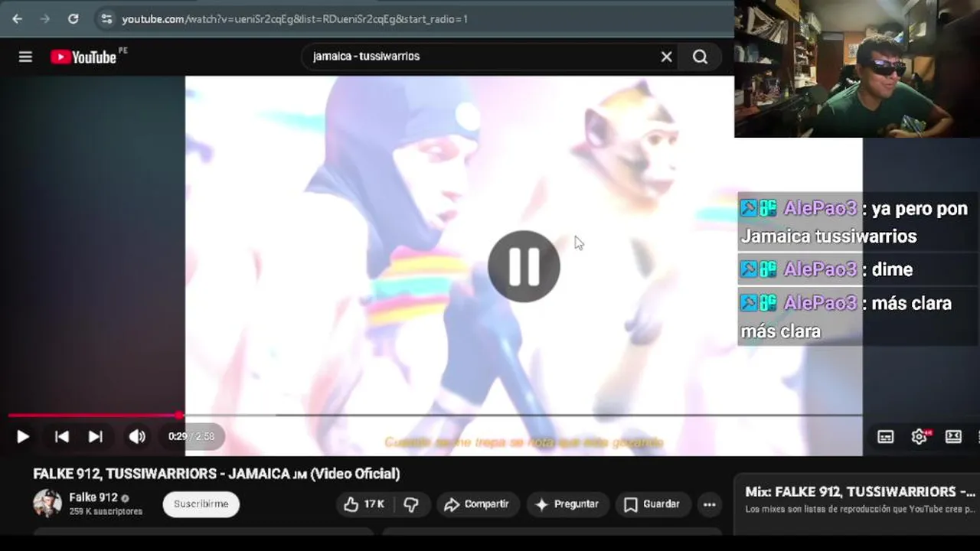
Task: Open the YouTube hamburger guide menu
Action: [25, 57]
